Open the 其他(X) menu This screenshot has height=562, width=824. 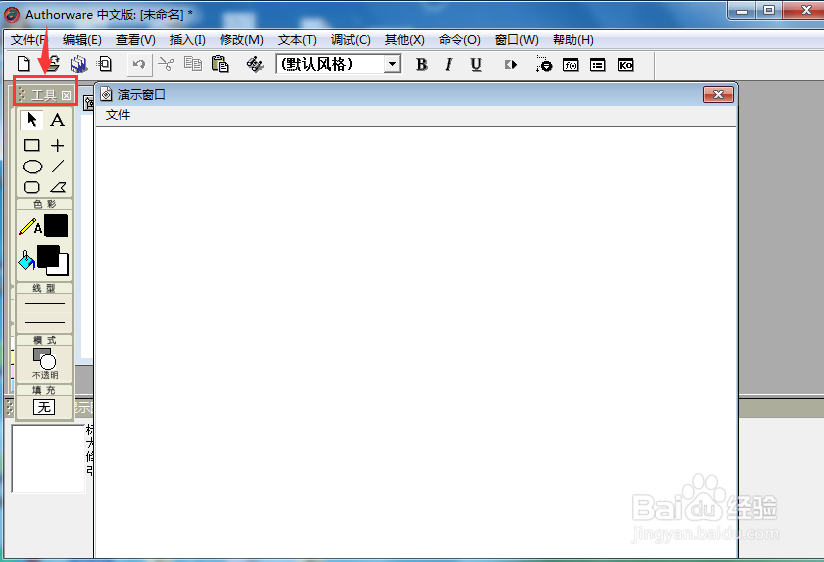pos(405,40)
